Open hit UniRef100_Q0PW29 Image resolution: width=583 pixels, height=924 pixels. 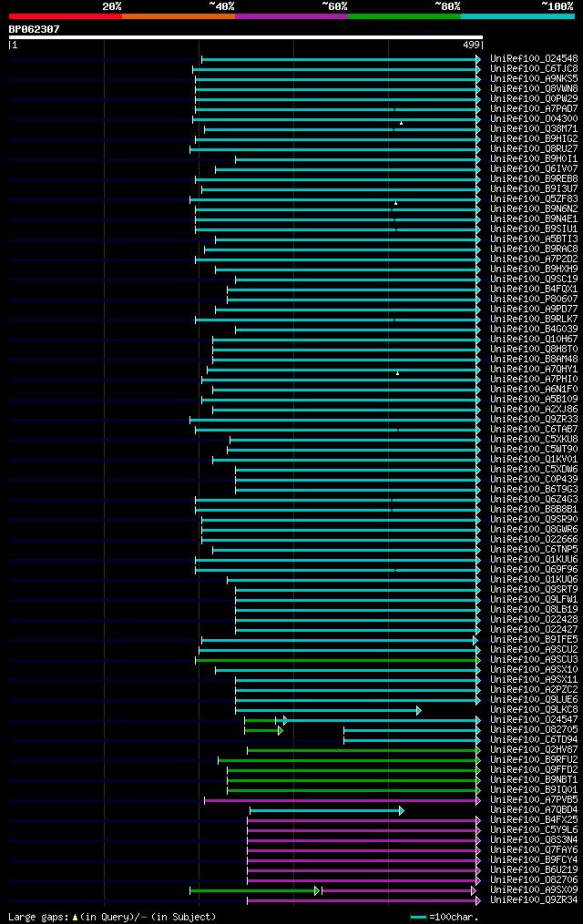point(534,98)
